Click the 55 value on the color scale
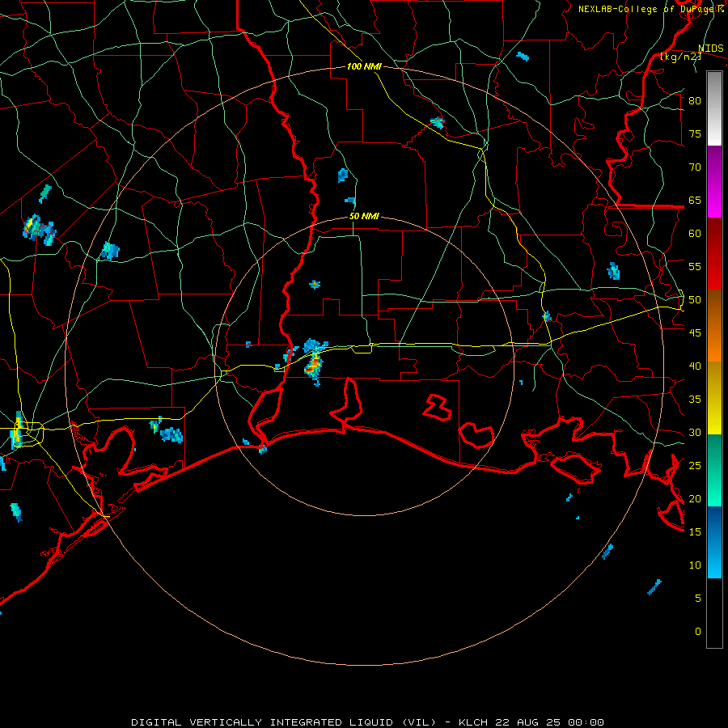 tap(695, 266)
